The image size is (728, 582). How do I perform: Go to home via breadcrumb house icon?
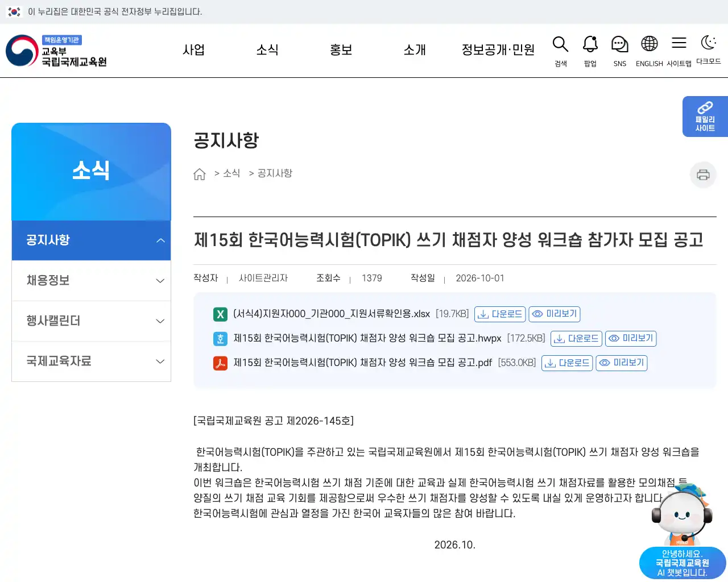click(x=200, y=174)
